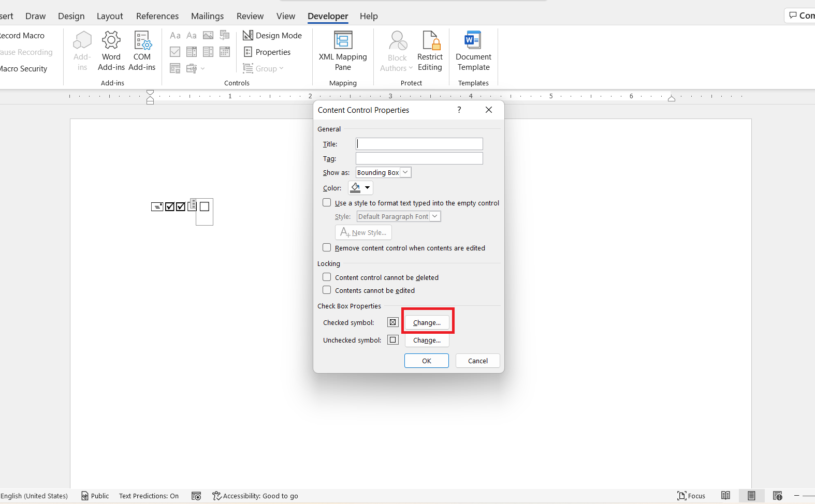Click 'Text Predictions: On' in status bar

(149, 496)
